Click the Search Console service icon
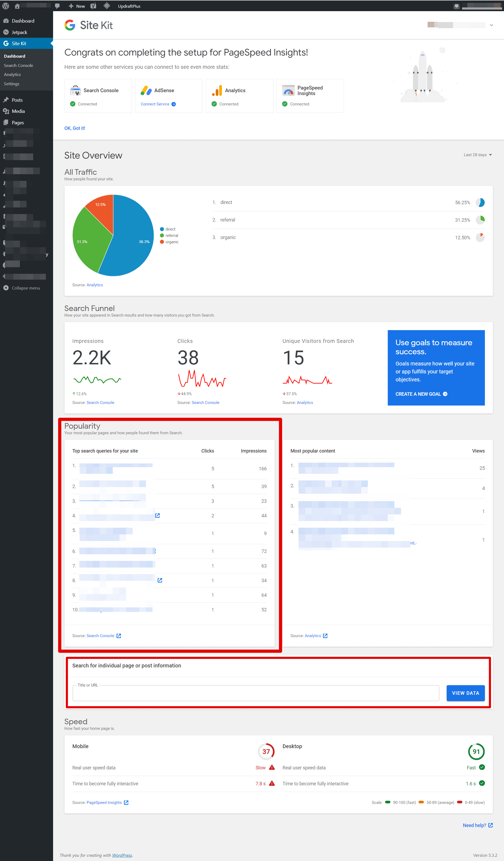 75,91
